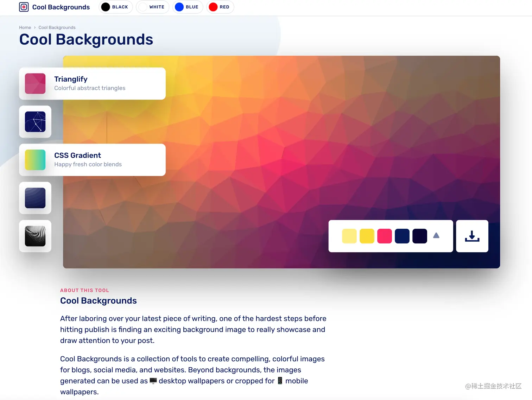Pick the darkest purple-black color swatch
The width and height of the screenshot is (532, 400).
[420, 236]
